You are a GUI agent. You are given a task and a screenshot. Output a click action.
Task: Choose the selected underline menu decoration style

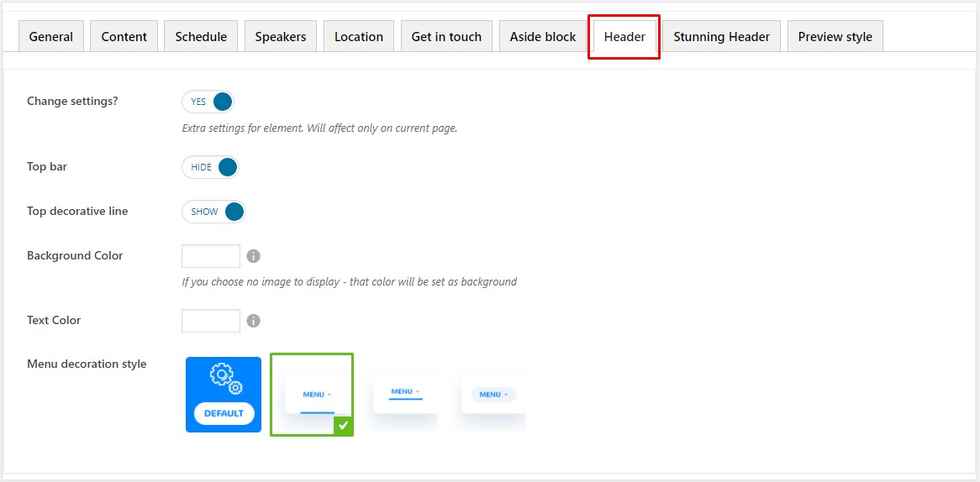click(x=312, y=395)
